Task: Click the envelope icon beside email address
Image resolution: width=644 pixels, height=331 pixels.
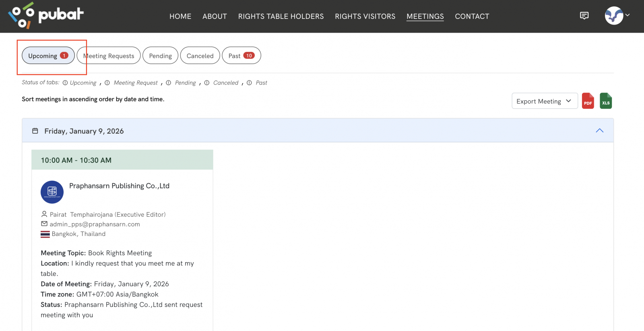Action: point(44,224)
